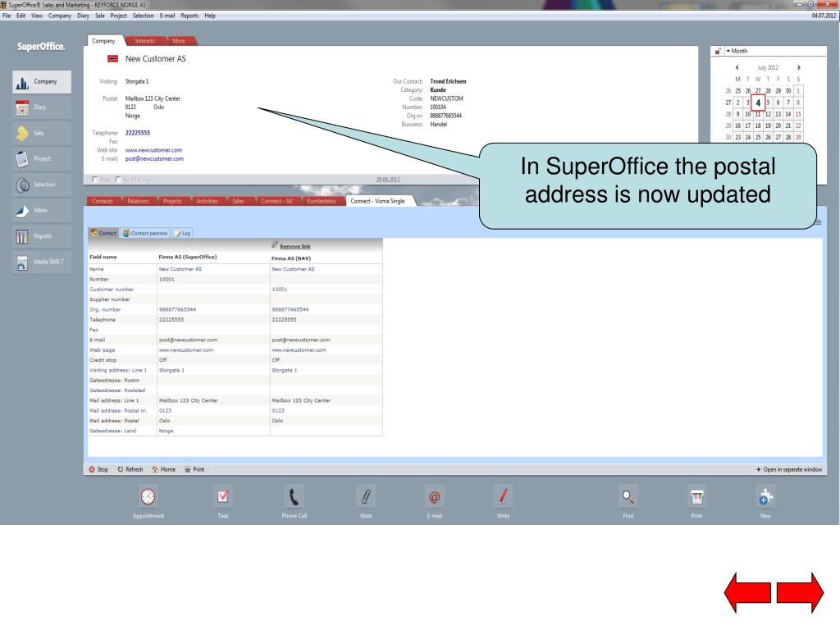Open the Company menu

59,16
